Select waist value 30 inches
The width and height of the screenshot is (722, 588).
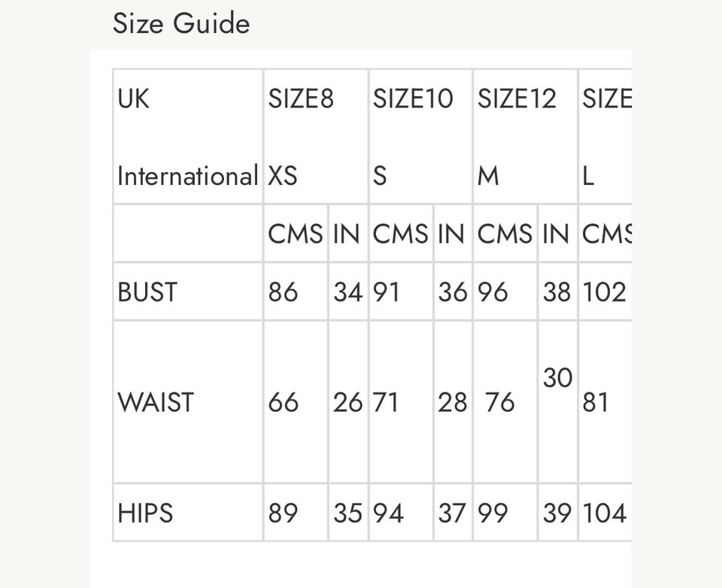tap(558, 377)
